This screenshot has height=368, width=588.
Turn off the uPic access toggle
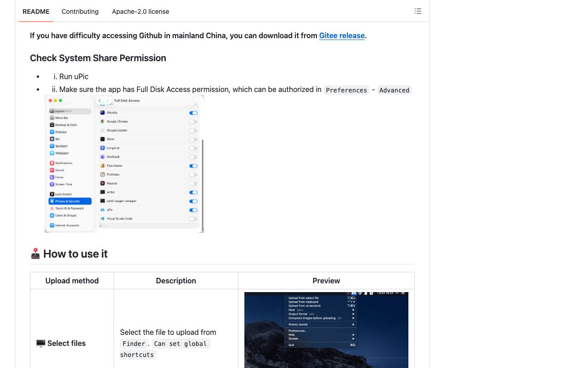pos(193,210)
